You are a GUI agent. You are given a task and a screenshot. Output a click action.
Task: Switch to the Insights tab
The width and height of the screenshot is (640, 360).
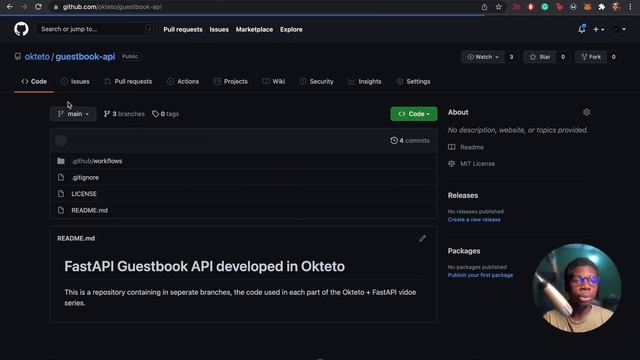click(364, 82)
